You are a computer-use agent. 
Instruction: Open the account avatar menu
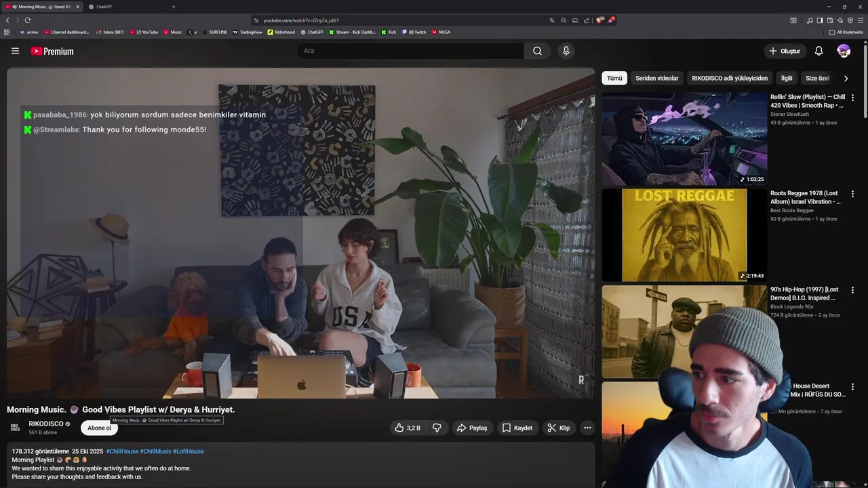844,51
